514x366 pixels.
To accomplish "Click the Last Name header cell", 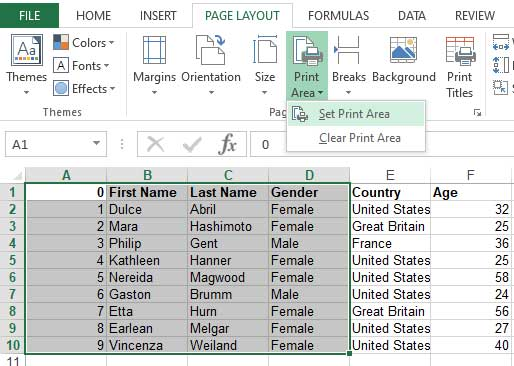I will pyautogui.click(x=228, y=192).
